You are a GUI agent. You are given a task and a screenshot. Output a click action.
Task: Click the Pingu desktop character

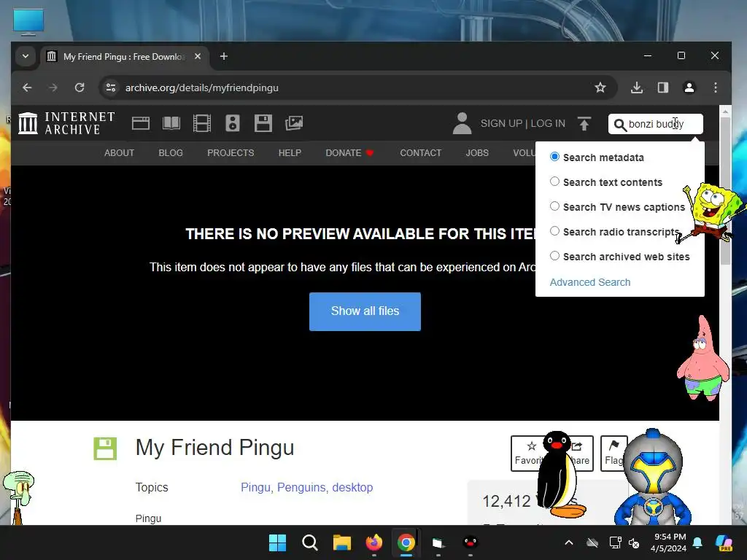point(560,474)
